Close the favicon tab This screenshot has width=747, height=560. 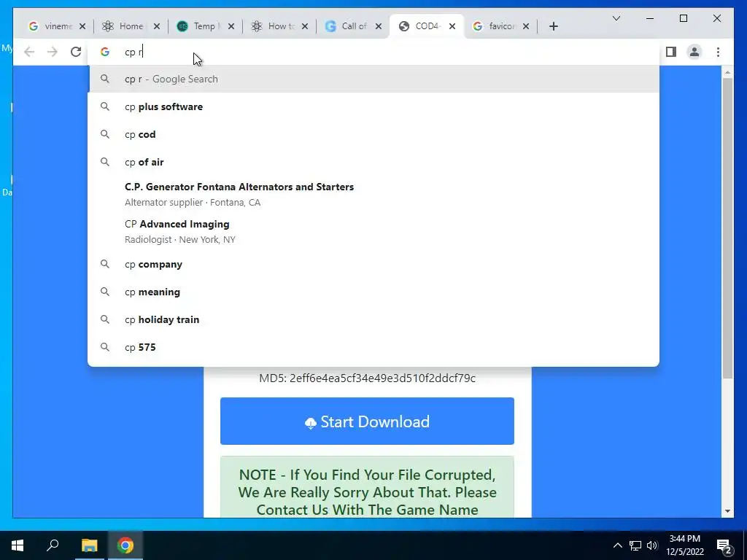(x=526, y=26)
